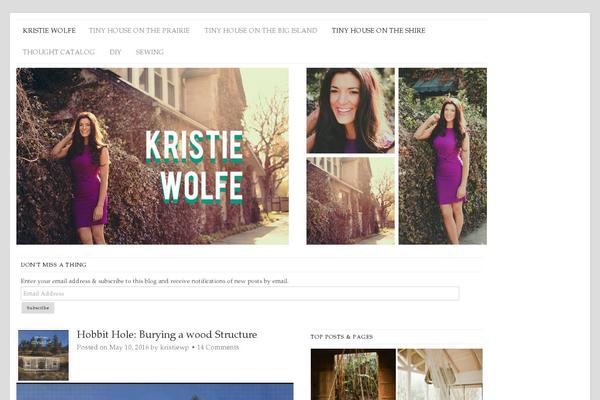This screenshot has height=400, width=600.
Task: Click the tall purple dress standing photo
Action: pyautogui.click(x=443, y=156)
